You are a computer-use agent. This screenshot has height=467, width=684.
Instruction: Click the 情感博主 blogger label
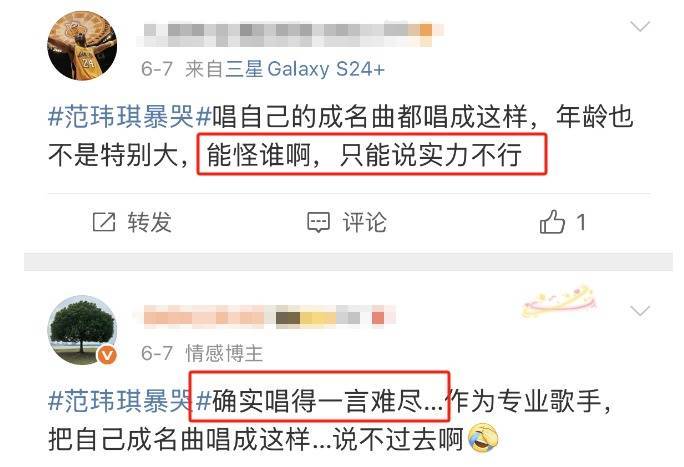click(224, 353)
